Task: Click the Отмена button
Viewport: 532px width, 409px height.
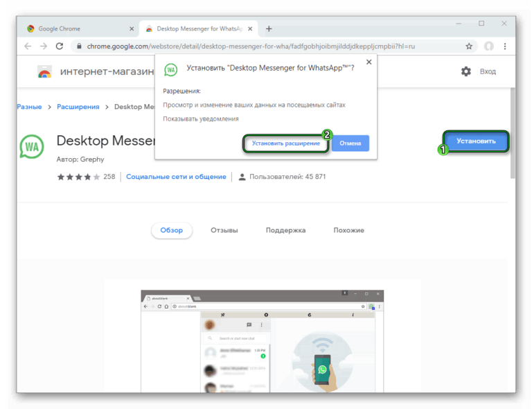Action: pyautogui.click(x=350, y=143)
